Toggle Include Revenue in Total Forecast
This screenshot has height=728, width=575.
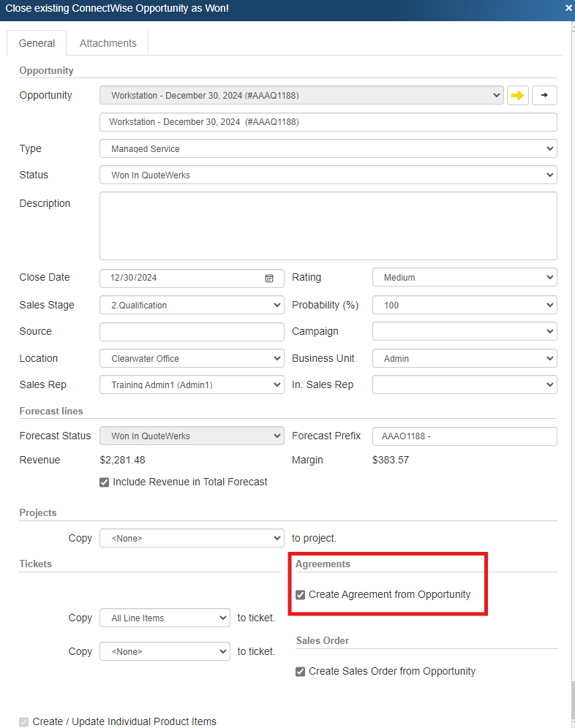click(105, 482)
